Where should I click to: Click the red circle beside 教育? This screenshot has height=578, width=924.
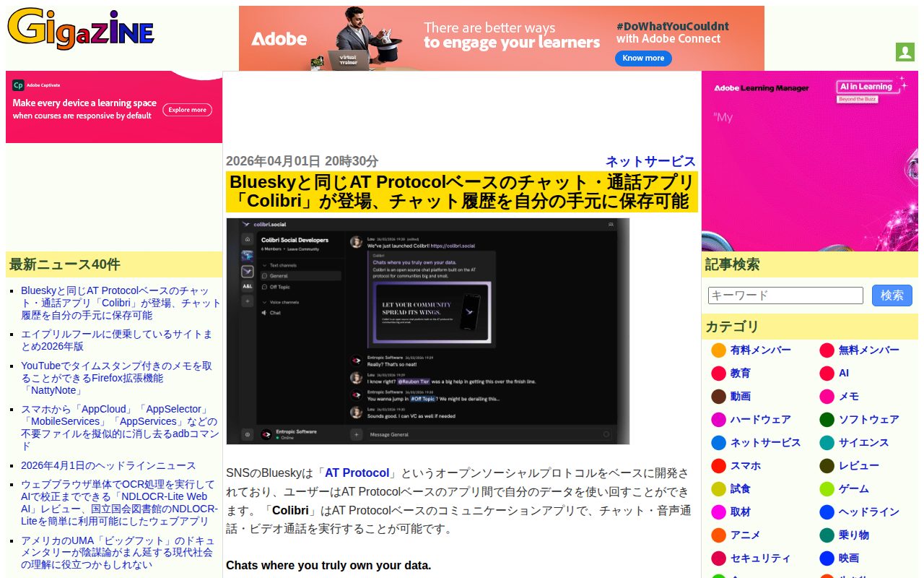click(x=718, y=374)
